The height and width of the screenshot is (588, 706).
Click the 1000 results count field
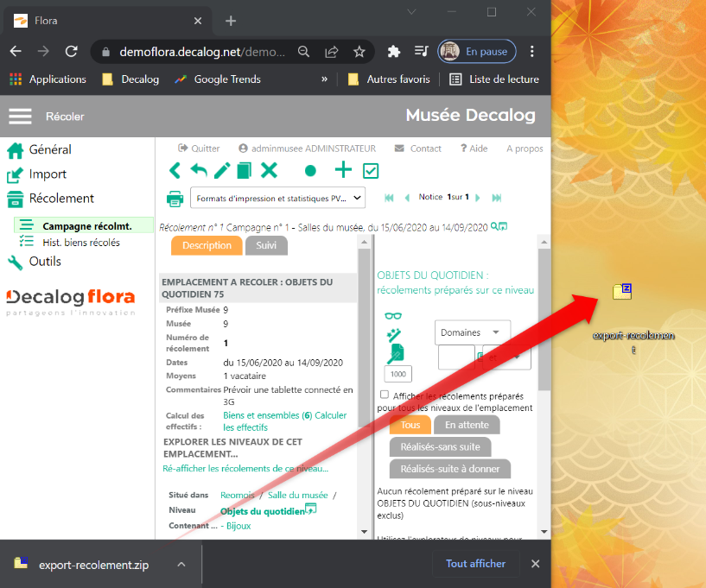398,374
